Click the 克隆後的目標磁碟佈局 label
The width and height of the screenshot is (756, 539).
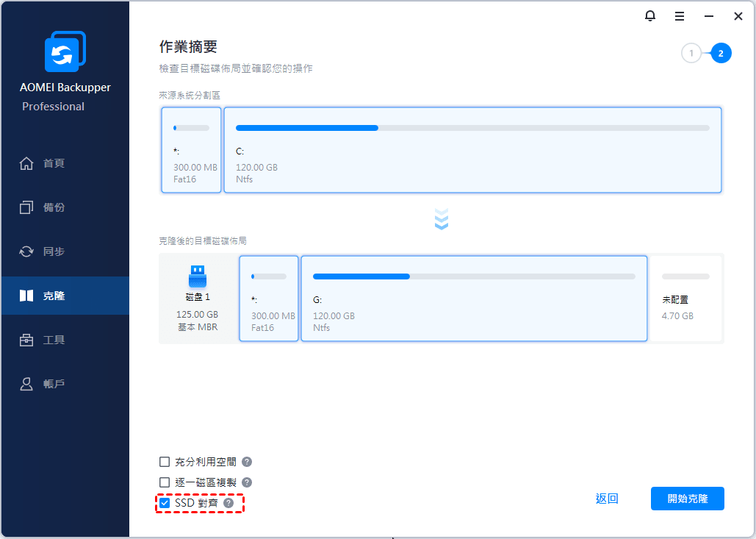click(203, 240)
